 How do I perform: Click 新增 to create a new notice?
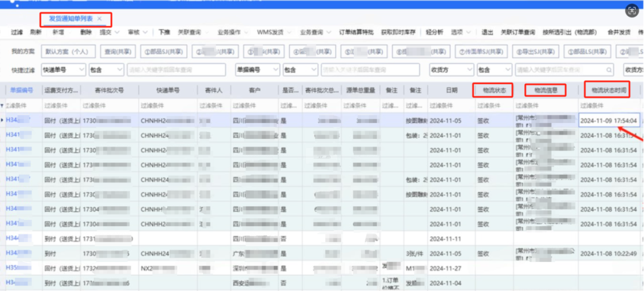click(x=58, y=32)
